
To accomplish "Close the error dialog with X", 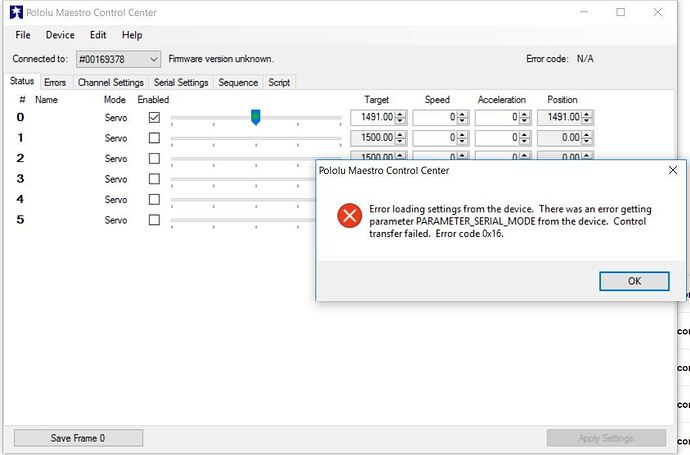I will point(672,170).
